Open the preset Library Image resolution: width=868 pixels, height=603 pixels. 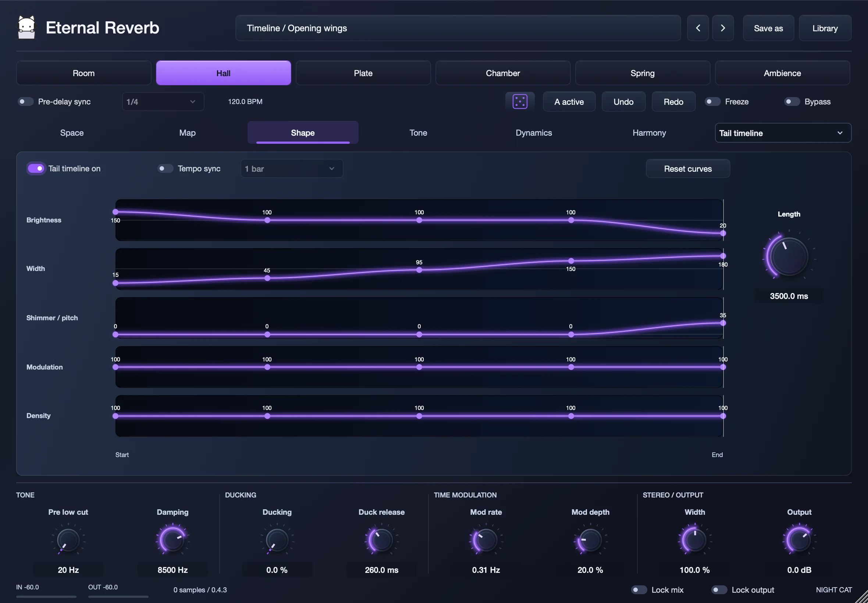coord(825,28)
